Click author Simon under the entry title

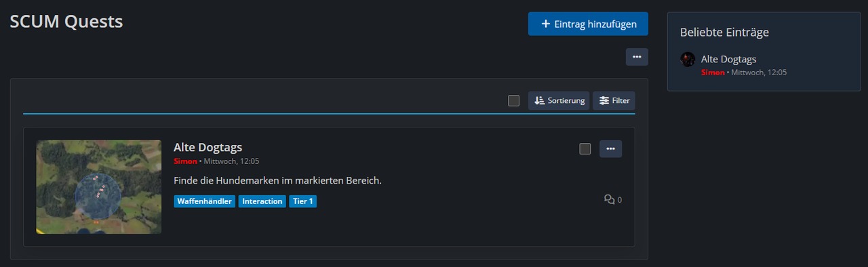[x=185, y=161]
